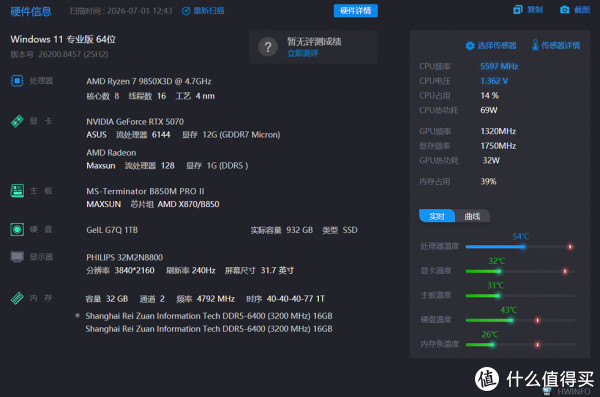This screenshot has height=397, width=600.
Task: Click the 复制 copy icon
Action: click(517, 10)
